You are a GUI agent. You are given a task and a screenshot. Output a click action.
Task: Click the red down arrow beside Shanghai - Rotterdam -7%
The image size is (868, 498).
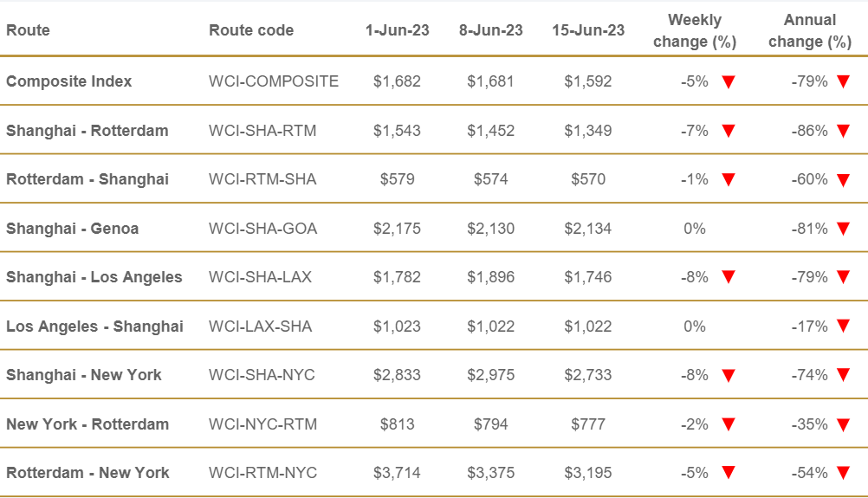pyautogui.click(x=728, y=131)
